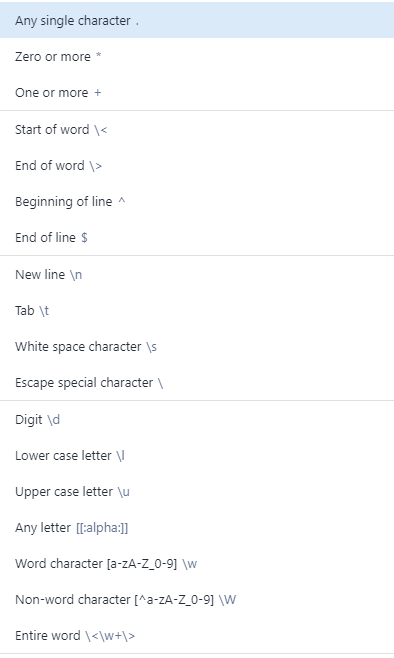Viewport: 394px width, 658px height.
Task: Click the 'Entire word \<\w+\>' item
Action: point(197,636)
